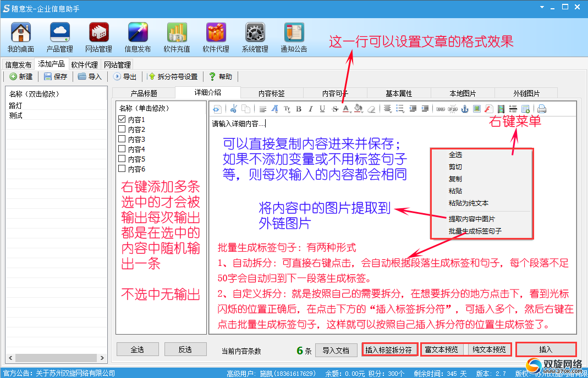
Task: Cut selection with the scissors icon
Action: [x=234, y=109]
